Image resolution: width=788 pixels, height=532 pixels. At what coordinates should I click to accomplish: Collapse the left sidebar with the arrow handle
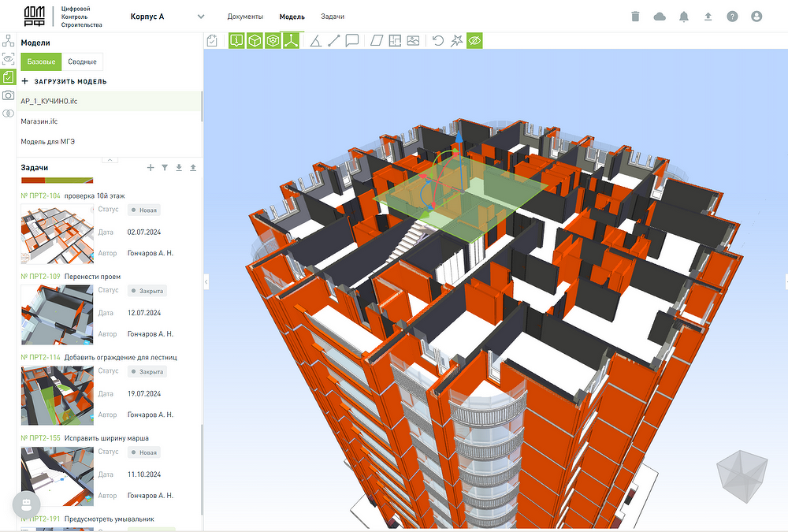[x=206, y=282]
